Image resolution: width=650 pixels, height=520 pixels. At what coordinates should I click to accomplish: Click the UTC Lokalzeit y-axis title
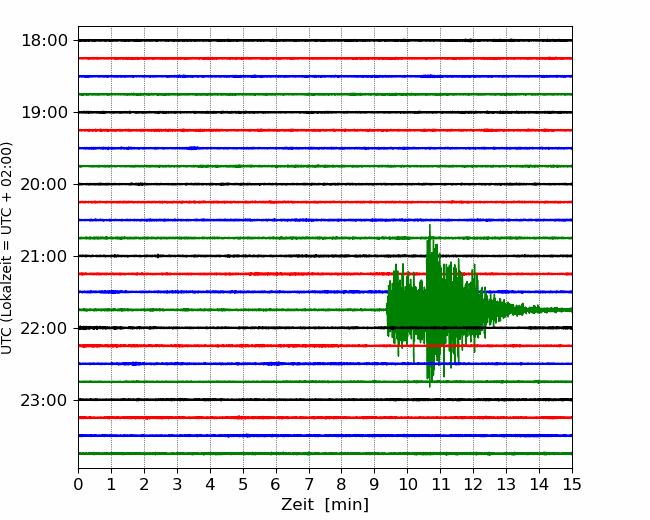[7, 248]
